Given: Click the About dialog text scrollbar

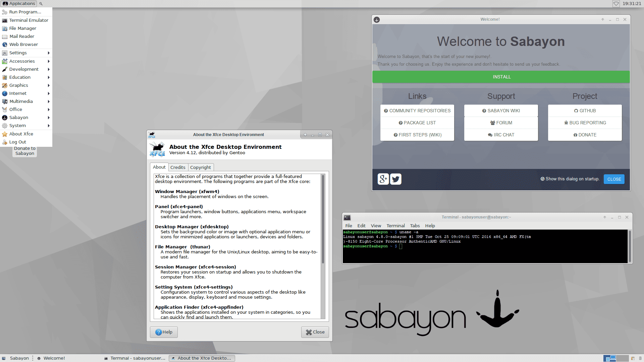Looking at the screenshot, I should point(323,219).
